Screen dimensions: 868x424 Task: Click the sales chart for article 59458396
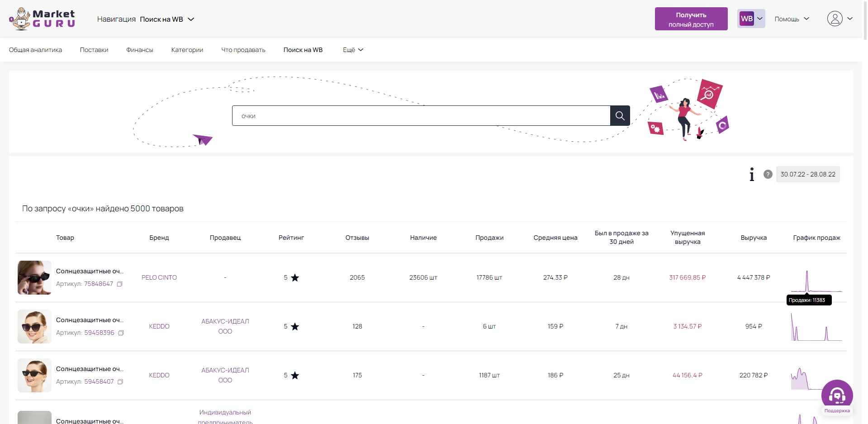[x=816, y=327]
